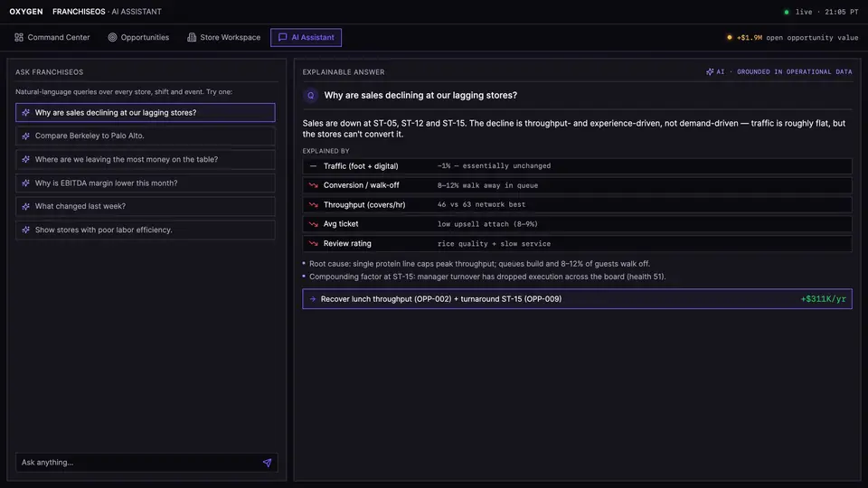Click the downtrend icon beside Conversion / walk-off
868x488 pixels.
click(x=314, y=185)
